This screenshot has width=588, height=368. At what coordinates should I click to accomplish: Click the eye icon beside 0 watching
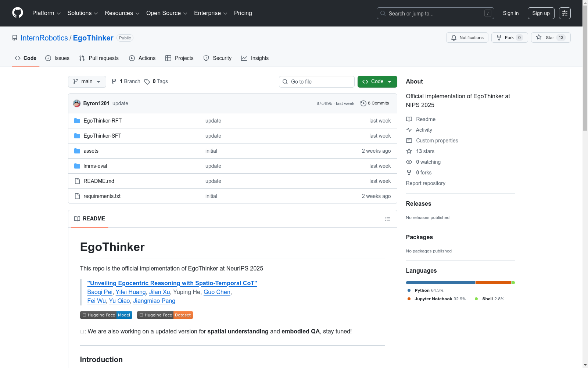click(x=409, y=162)
